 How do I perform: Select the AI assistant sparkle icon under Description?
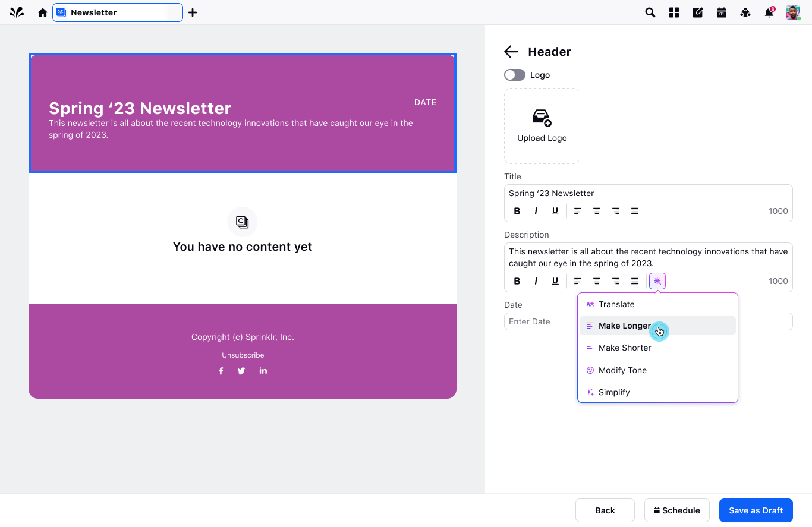coord(657,280)
